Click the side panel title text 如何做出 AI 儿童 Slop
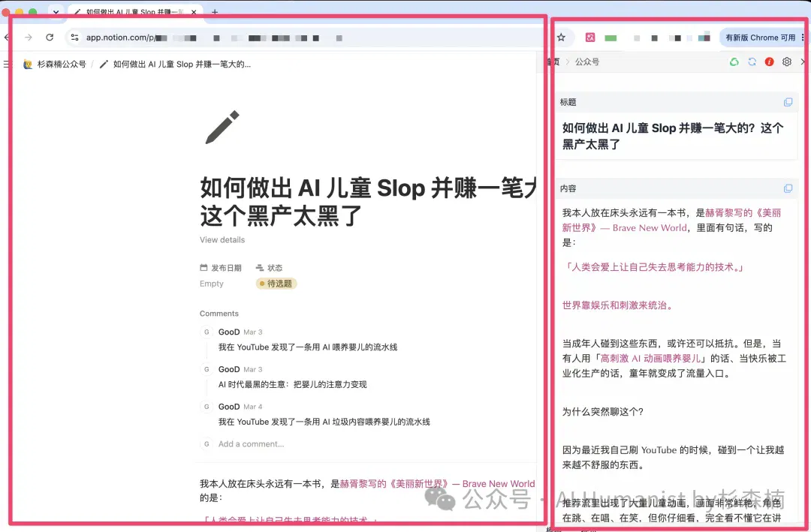The image size is (811, 532). click(x=672, y=136)
